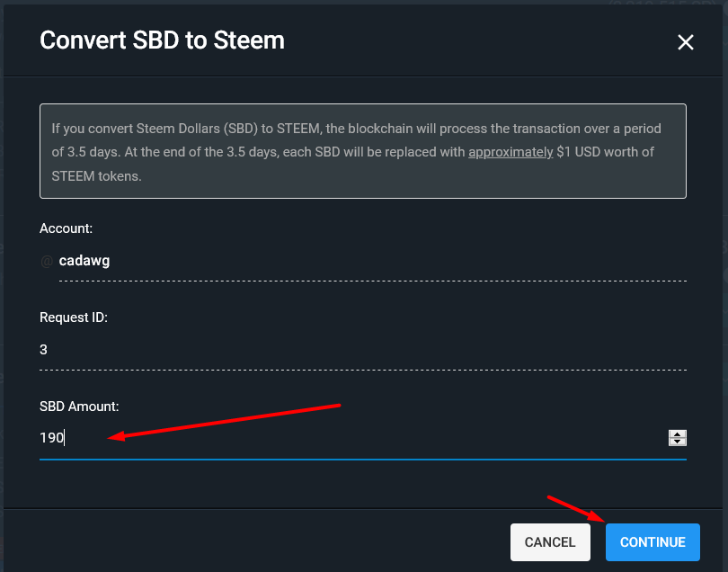
Task: Click the conversion info notice box
Action: click(363, 151)
